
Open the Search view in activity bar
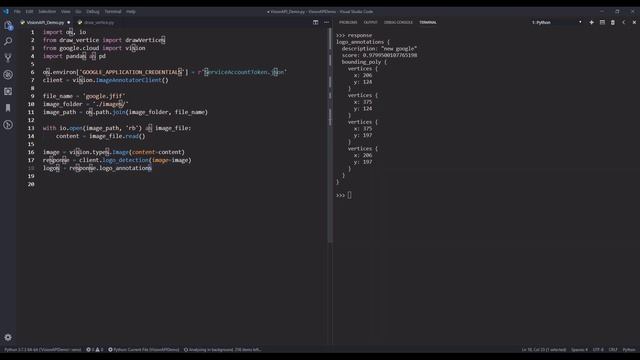[x=8, y=41]
